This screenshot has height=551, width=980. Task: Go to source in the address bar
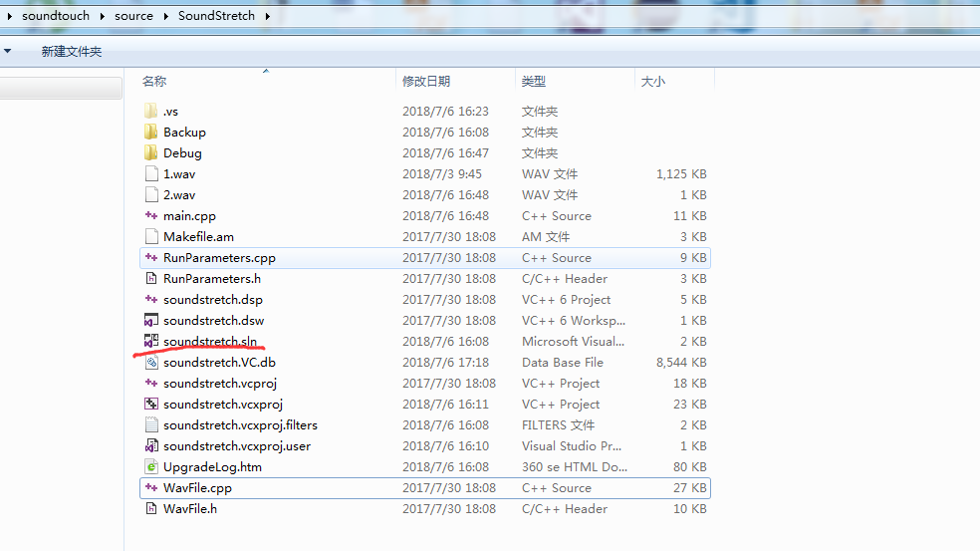(x=133, y=16)
